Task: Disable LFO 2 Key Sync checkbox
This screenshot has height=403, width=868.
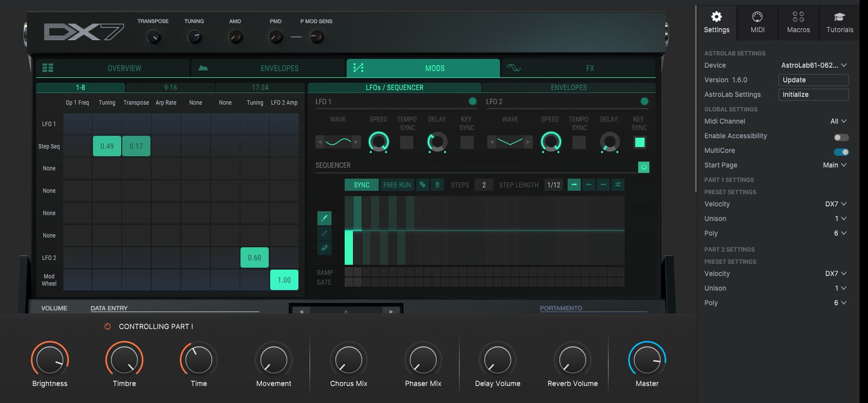Action: (640, 142)
